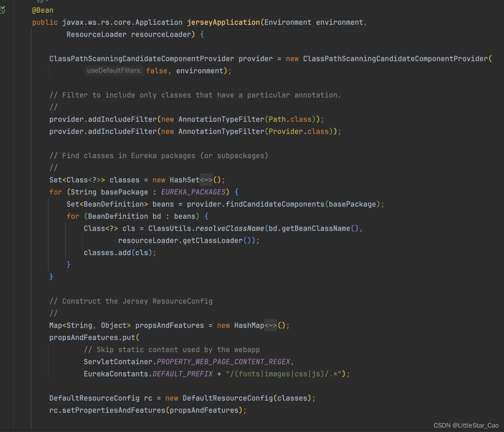Click Path.class in addIncludeFilter
The height and width of the screenshot is (432, 504).
point(290,119)
